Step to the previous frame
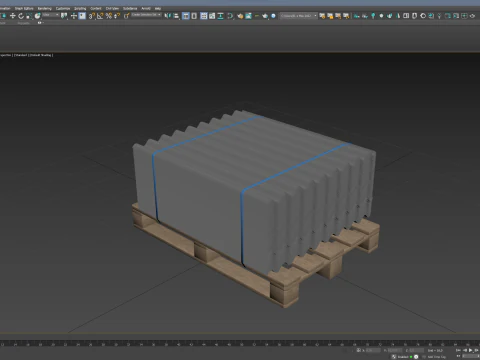 465,350
